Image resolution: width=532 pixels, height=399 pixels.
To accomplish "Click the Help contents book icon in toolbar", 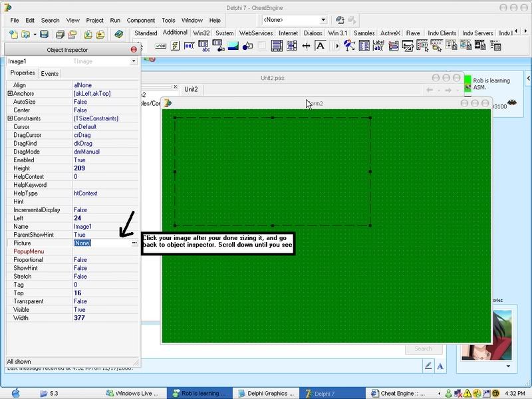I will click(119, 34).
